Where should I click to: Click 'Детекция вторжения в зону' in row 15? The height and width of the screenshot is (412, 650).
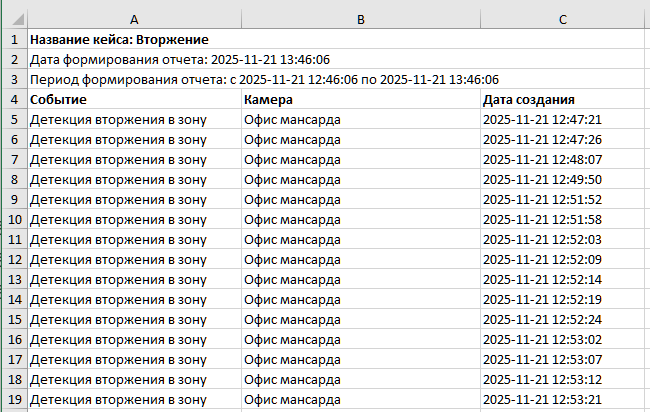pyautogui.click(x=119, y=319)
